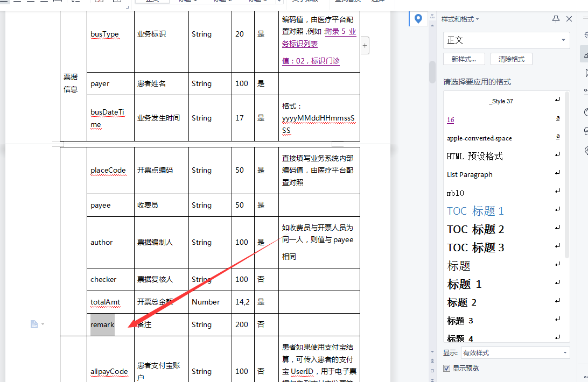Click the payee table cell
Viewport: 588px width, 382px height.
click(x=110, y=205)
